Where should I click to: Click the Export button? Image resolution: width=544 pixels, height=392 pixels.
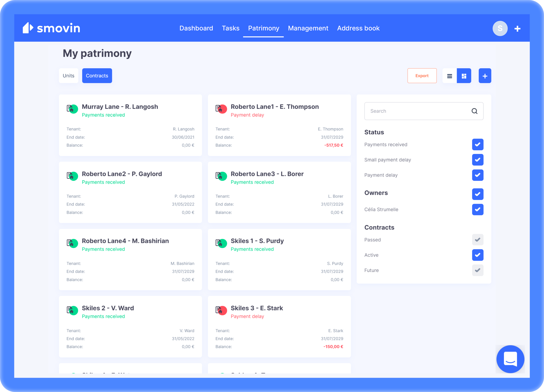coord(422,76)
